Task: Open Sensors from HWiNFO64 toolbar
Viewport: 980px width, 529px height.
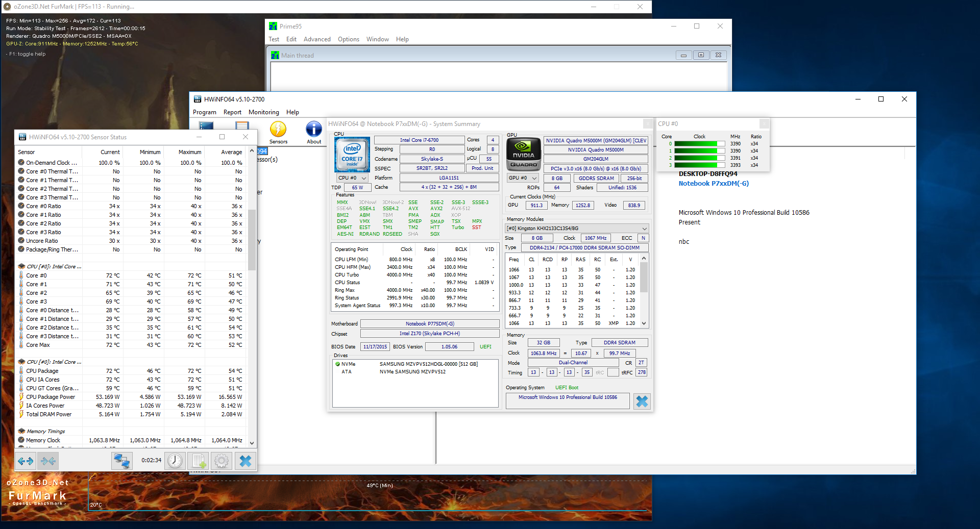Action: point(278,133)
